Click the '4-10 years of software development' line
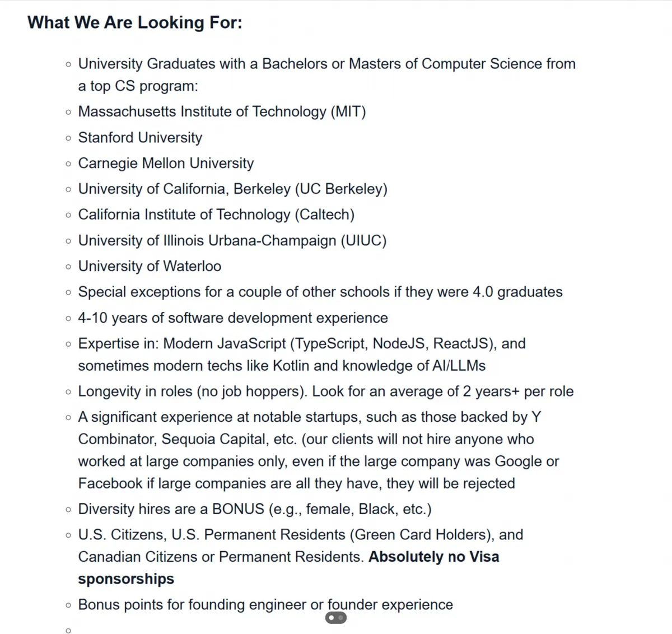Image resolution: width=672 pixels, height=634 pixels. (x=232, y=318)
